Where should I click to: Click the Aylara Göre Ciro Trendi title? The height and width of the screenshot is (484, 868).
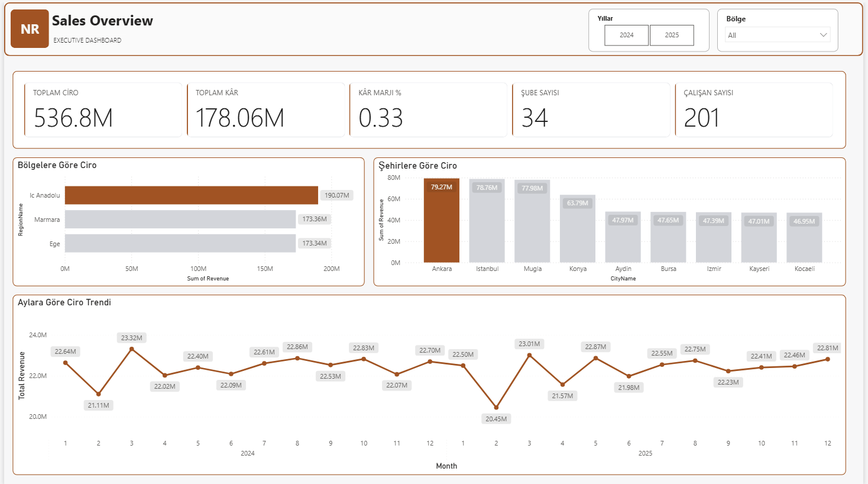point(64,302)
